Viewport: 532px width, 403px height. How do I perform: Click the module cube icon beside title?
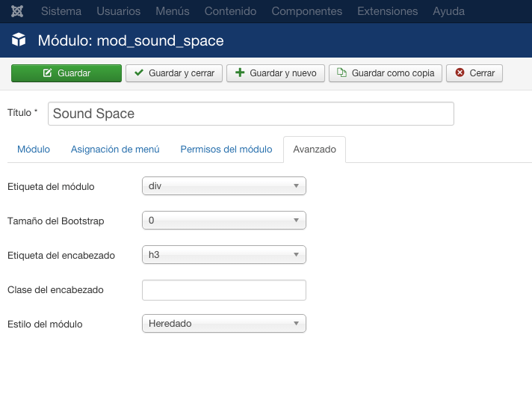pos(19,40)
